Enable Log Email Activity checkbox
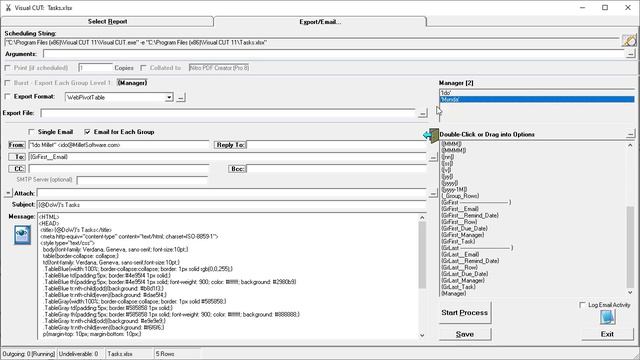 point(582,305)
